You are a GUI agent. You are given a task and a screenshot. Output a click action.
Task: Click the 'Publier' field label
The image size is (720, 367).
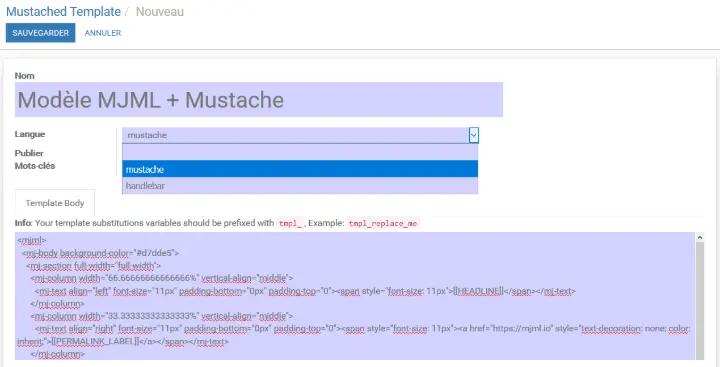29,153
